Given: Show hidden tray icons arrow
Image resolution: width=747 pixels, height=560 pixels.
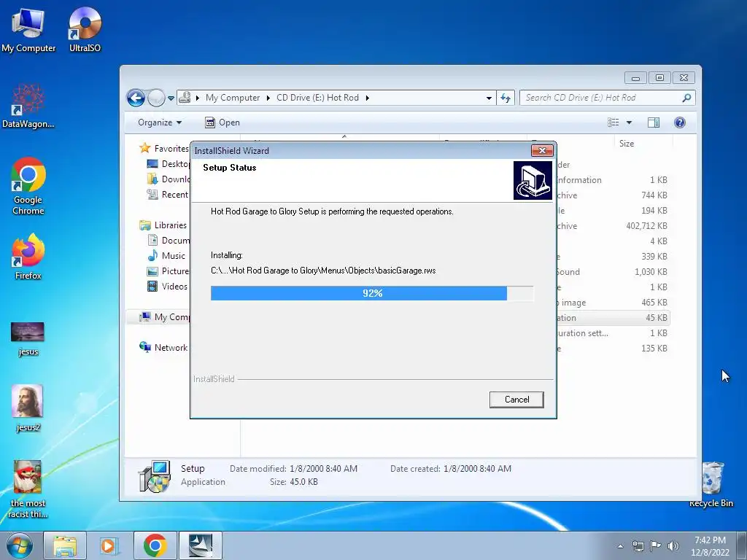Looking at the screenshot, I should 620,546.
